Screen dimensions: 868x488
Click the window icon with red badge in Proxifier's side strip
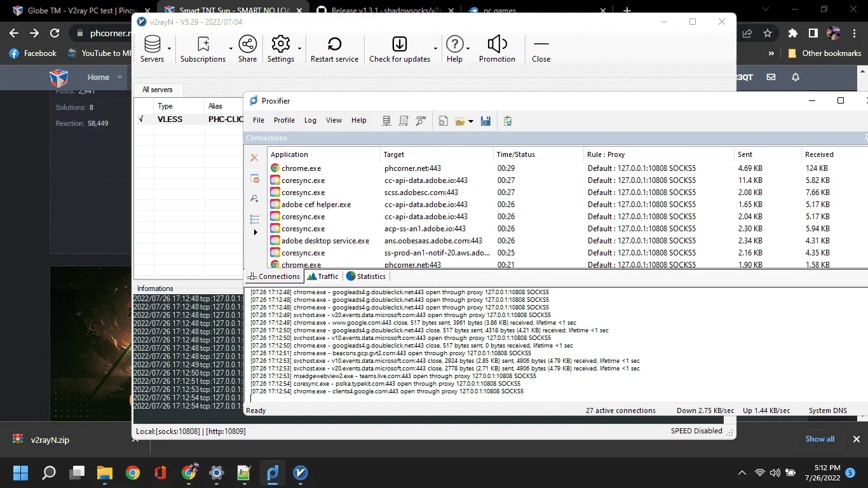254,179
